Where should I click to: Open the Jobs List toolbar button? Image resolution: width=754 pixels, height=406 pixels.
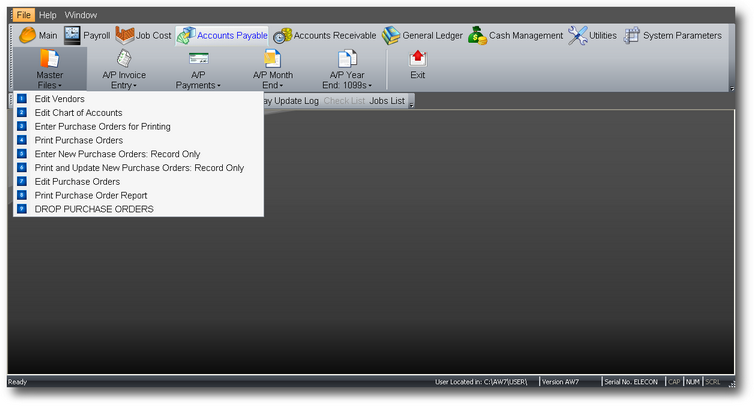click(x=387, y=101)
